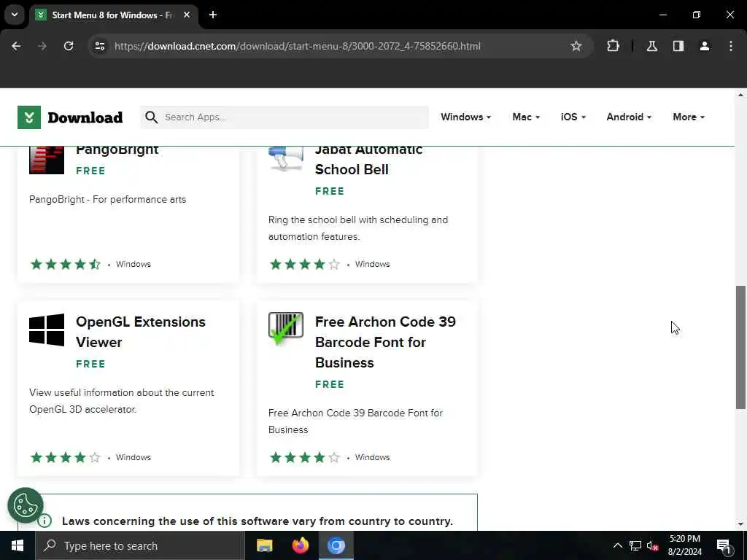Click the OpenGL Extensions Viewer Windows icon
The height and width of the screenshot is (560, 747).
tap(47, 330)
